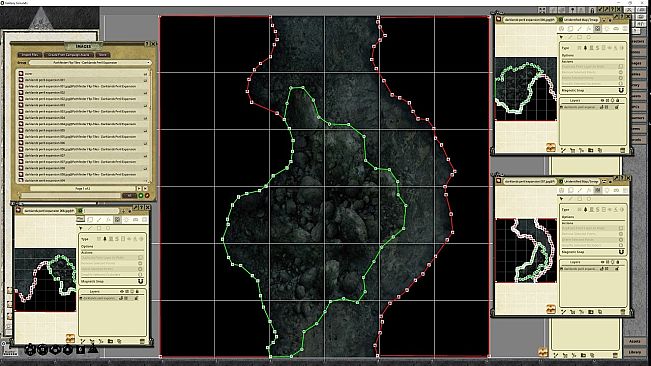Click delete layer icon in top-right window
This screenshot has width=651, height=366.
(623, 150)
